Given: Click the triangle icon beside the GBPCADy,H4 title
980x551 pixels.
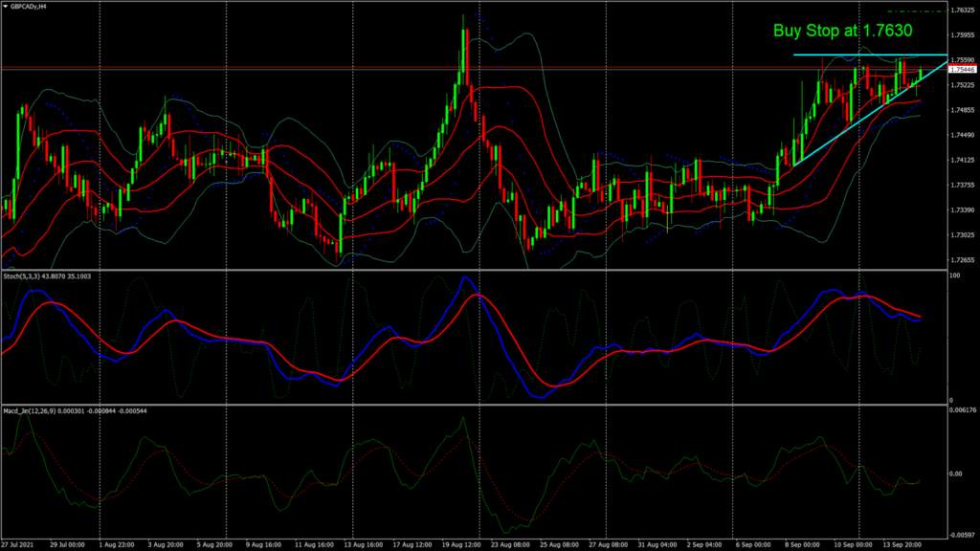Looking at the screenshot, I should pyautogui.click(x=5, y=7).
